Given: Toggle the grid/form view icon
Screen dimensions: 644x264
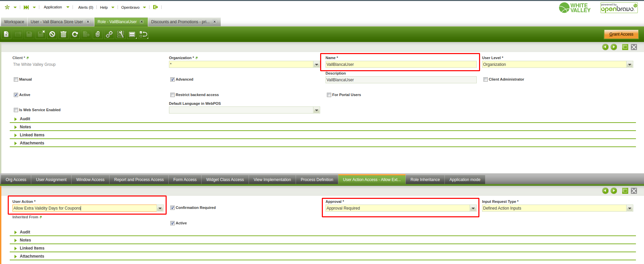Looking at the screenshot, I should 132,34.
